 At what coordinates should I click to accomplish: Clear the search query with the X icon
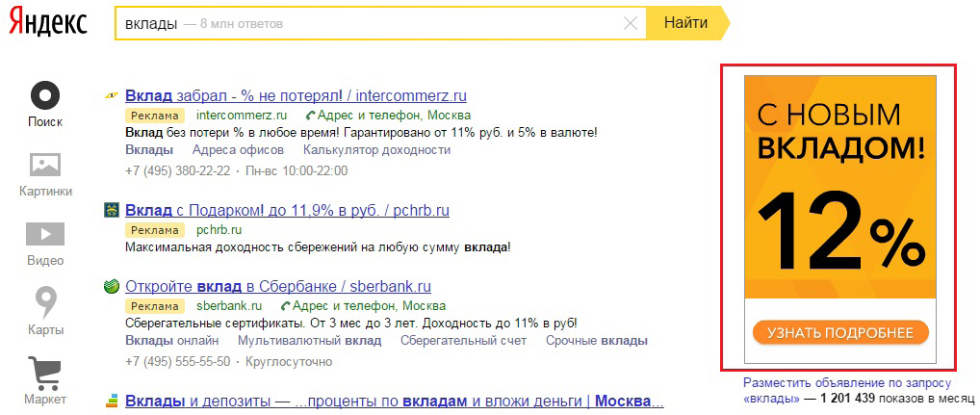click(631, 24)
